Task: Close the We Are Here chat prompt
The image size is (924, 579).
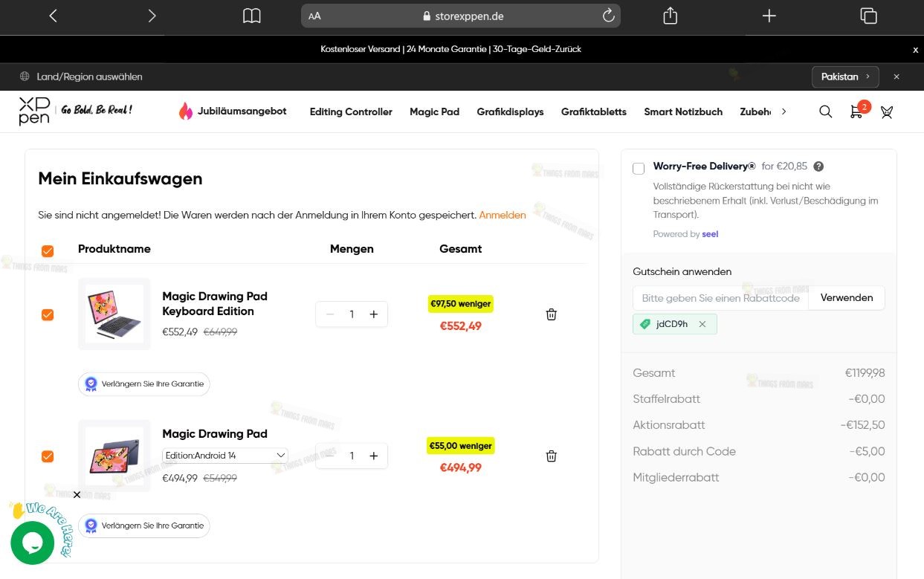Action: coord(77,495)
